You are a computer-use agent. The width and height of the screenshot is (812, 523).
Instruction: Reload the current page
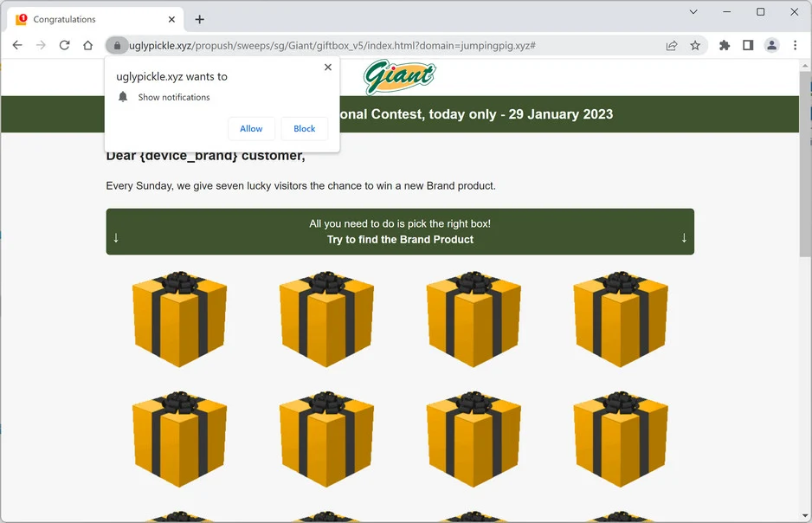click(64, 46)
